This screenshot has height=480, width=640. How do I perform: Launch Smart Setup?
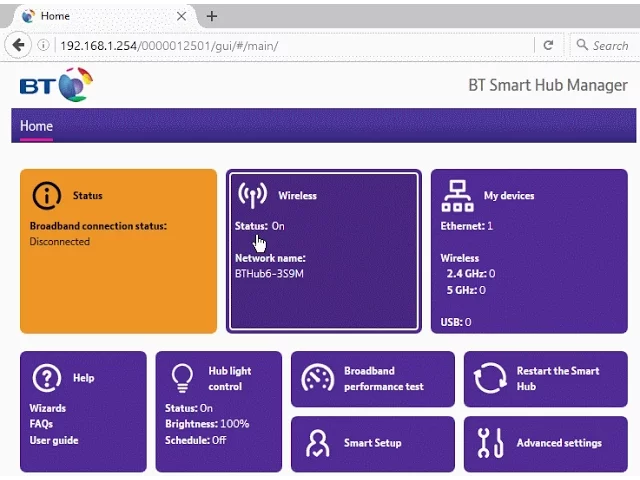373,443
